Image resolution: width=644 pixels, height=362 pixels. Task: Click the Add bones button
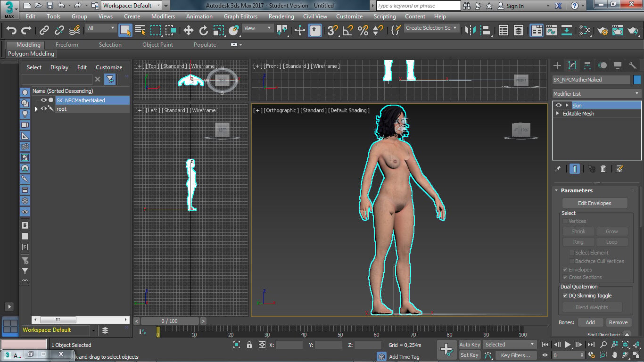590,322
